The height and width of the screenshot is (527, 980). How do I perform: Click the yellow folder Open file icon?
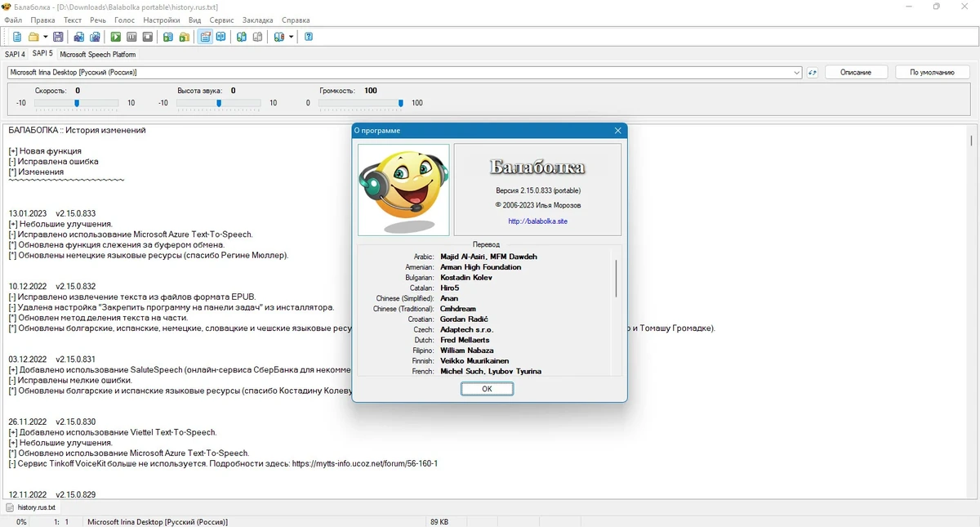click(33, 37)
